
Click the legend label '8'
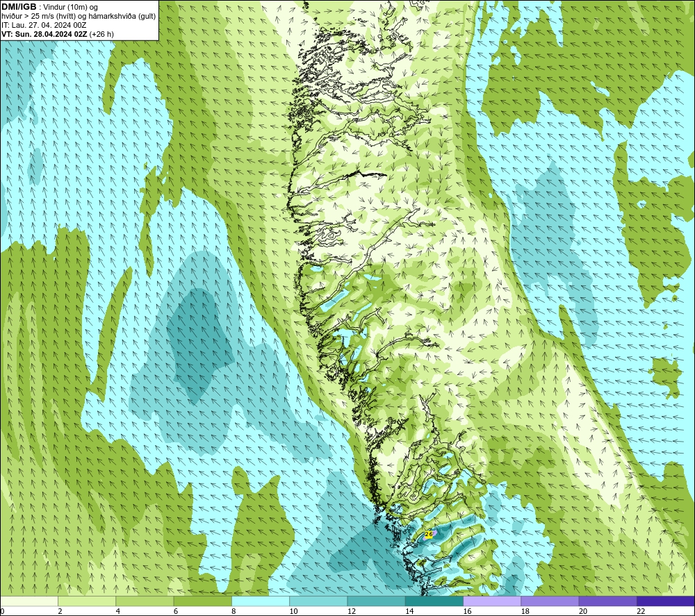(234, 611)
